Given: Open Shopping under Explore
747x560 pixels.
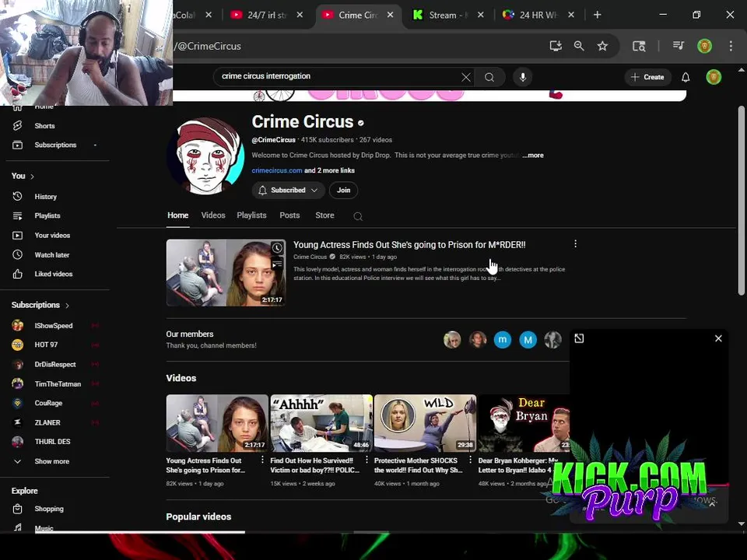Looking at the screenshot, I should [48, 509].
